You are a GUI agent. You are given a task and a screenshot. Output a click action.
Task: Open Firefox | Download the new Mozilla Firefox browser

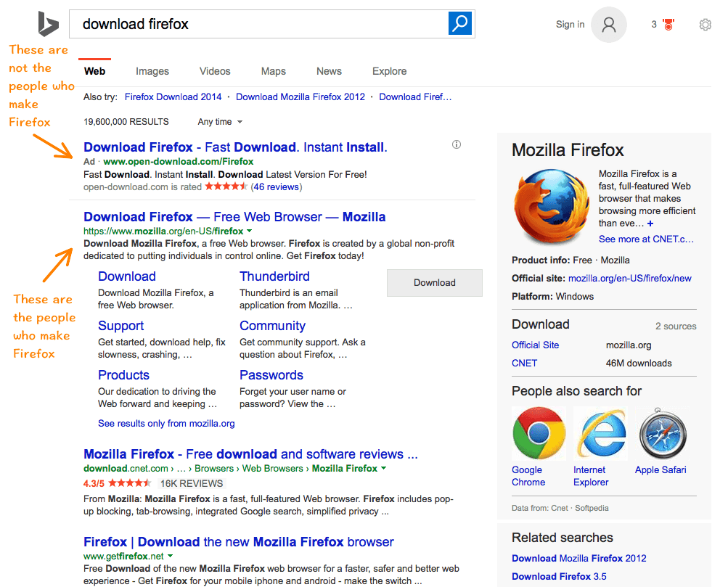[239, 541]
